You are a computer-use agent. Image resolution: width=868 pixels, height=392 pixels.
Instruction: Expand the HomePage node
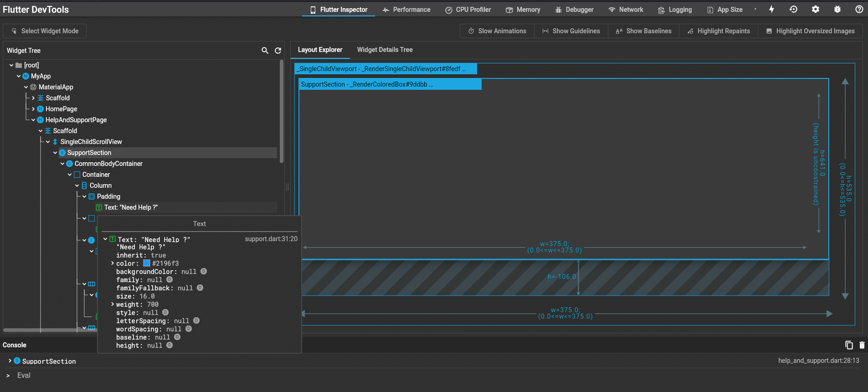(33, 109)
